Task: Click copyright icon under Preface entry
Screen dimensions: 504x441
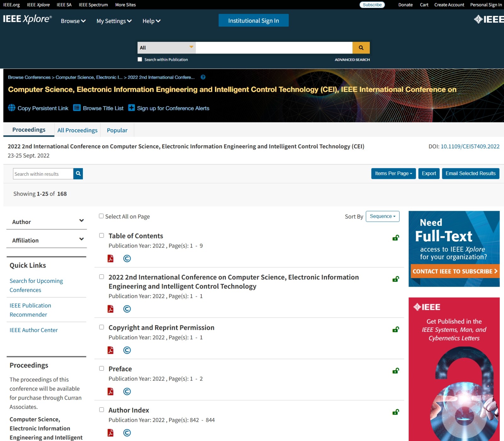Action: pyautogui.click(x=127, y=392)
